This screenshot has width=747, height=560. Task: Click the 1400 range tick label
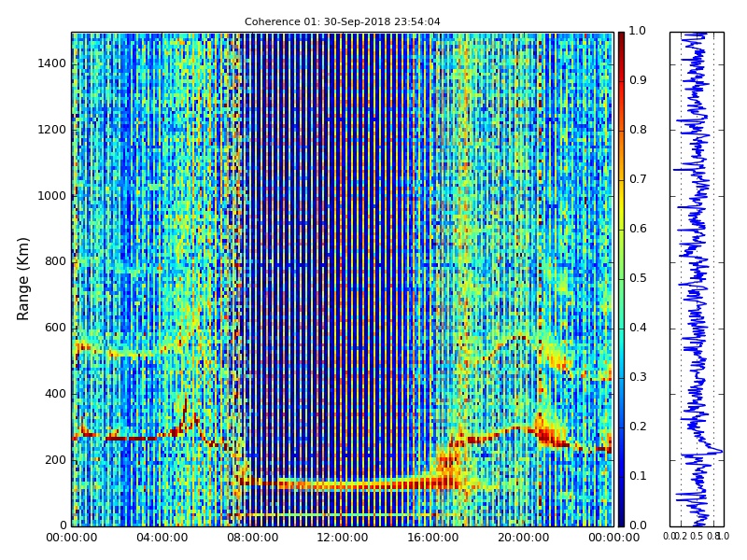coord(52,63)
